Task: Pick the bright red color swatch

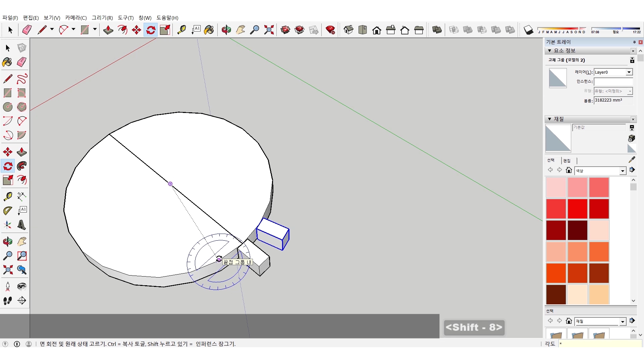Action: [577, 208]
